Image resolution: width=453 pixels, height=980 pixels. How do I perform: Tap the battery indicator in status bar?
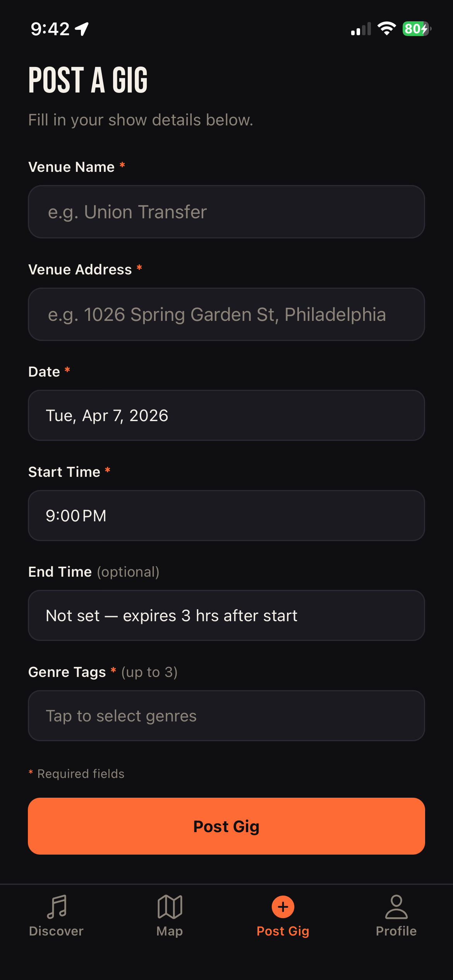tap(417, 29)
